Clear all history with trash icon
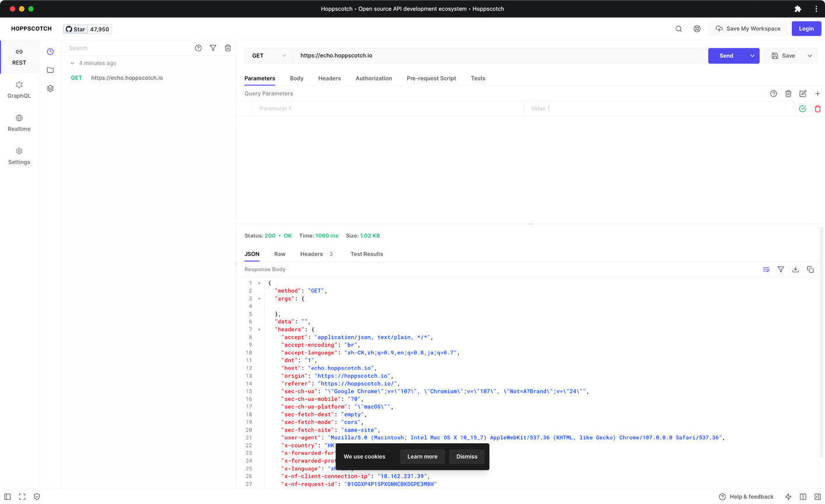 (x=228, y=48)
